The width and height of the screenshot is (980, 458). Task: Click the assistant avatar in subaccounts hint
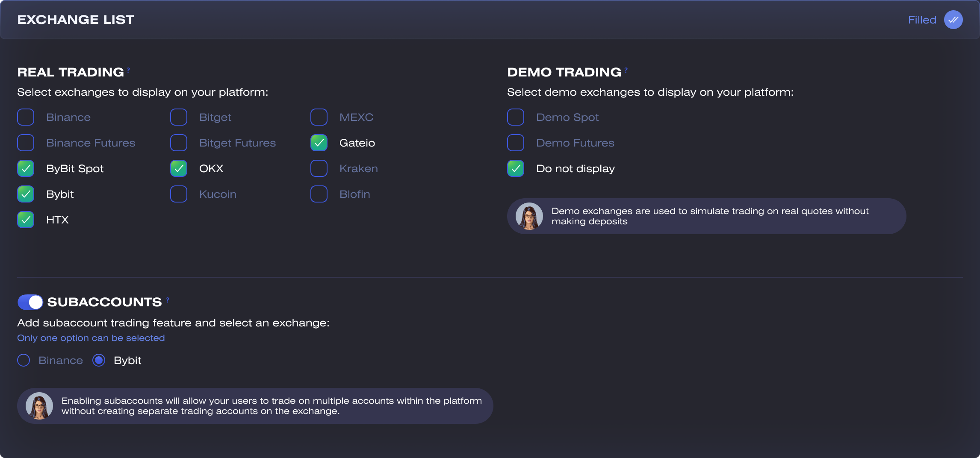pos(39,406)
